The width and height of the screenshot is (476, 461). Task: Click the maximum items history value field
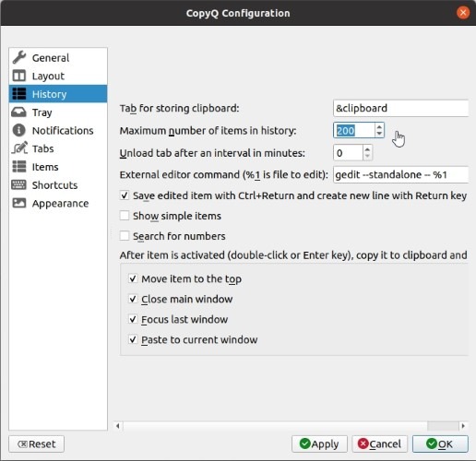coord(354,130)
